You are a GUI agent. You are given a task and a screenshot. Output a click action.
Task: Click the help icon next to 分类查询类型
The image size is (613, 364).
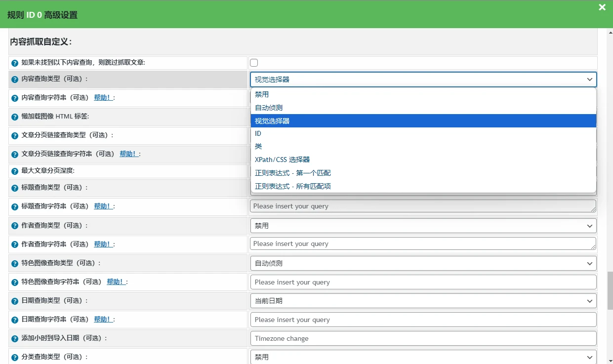(x=13, y=357)
